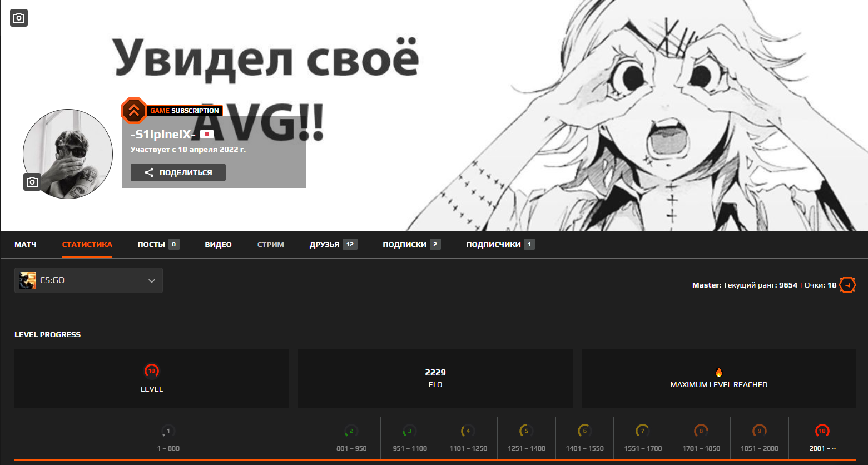This screenshot has width=868, height=465.
Task: Click the 951 – 1100 ELO range
Action: pyautogui.click(x=410, y=448)
